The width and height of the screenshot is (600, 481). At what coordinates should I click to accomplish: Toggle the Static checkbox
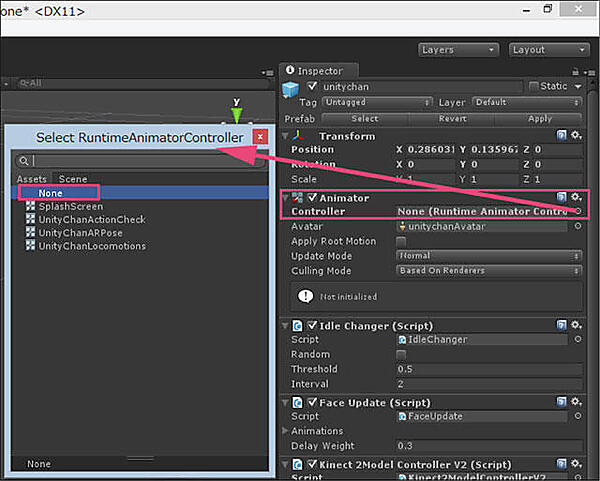click(x=534, y=87)
